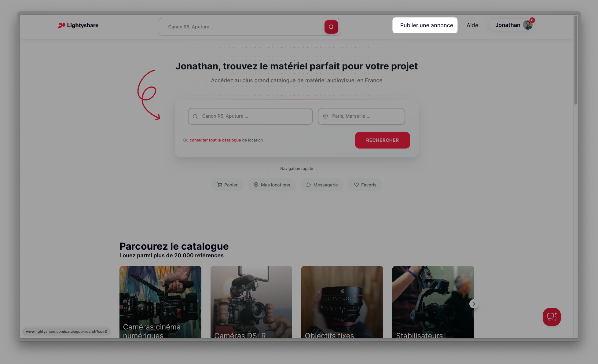Click the Lightyshare logo

point(78,25)
